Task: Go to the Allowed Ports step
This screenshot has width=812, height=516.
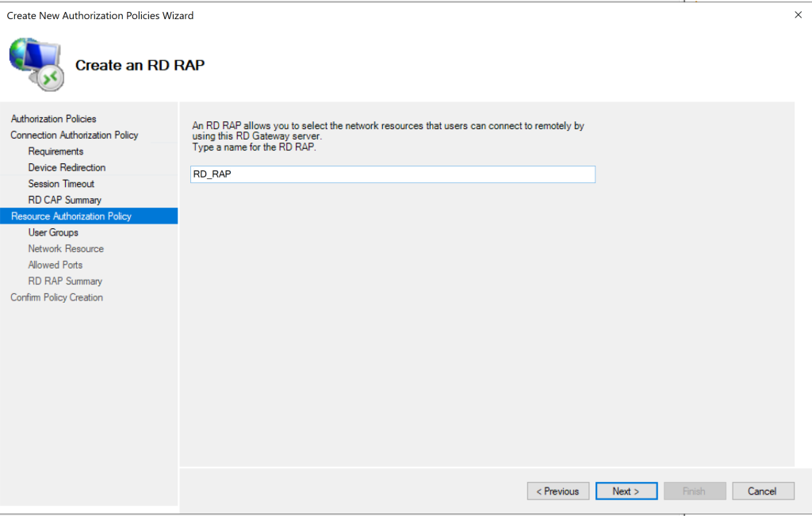Action: [56, 265]
